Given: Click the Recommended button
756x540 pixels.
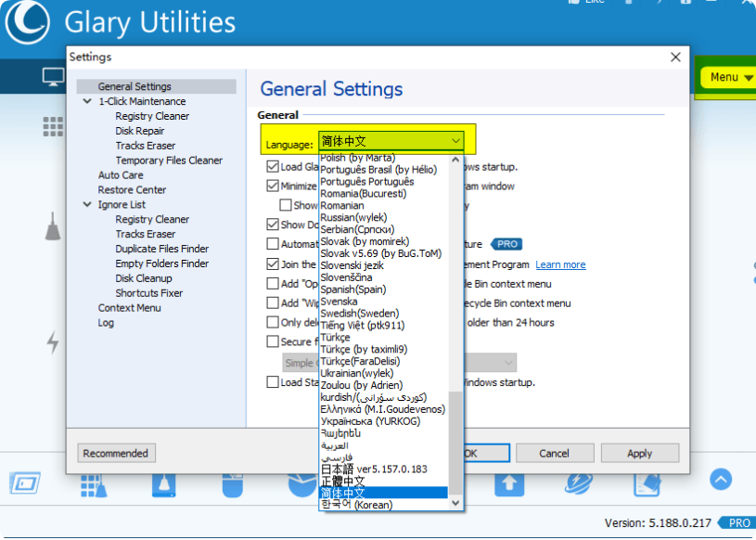Looking at the screenshot, I should 116,453.
